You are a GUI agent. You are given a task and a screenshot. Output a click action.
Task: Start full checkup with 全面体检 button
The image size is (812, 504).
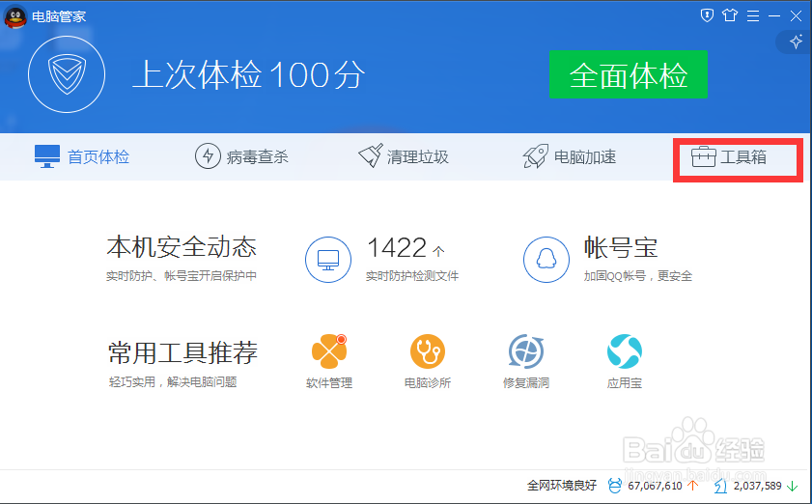coord(629,74)
